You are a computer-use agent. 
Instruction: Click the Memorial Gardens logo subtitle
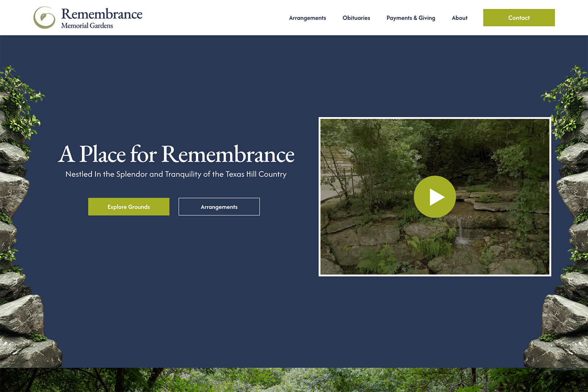[x=87, y=26]
